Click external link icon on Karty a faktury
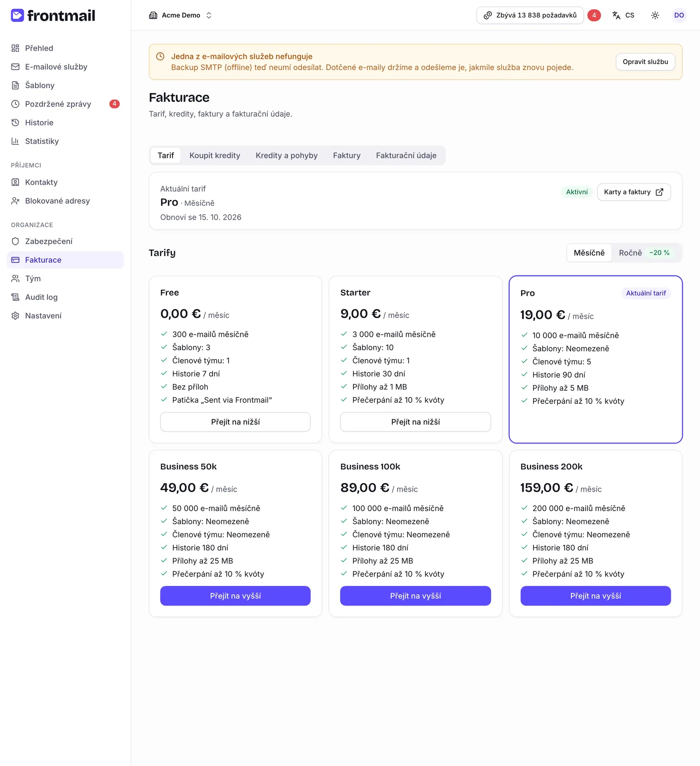Image resolution: width=700 pixels, height=766 pixels. 660,192
